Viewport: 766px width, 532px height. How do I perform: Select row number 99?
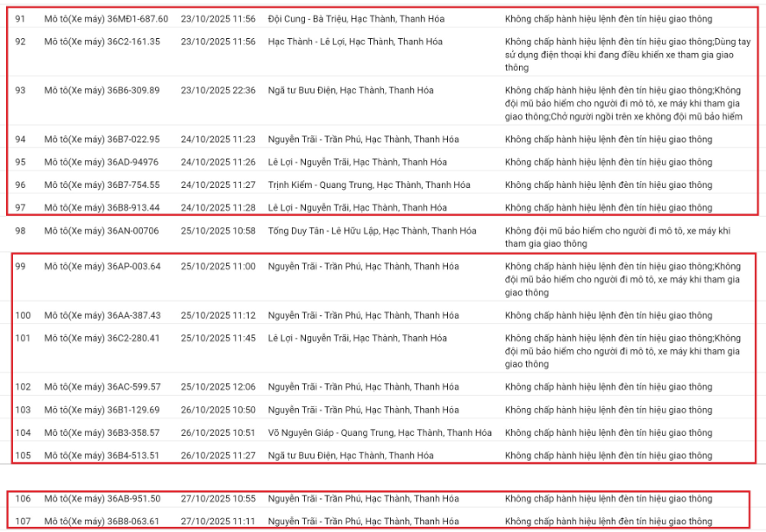[21, 266]
